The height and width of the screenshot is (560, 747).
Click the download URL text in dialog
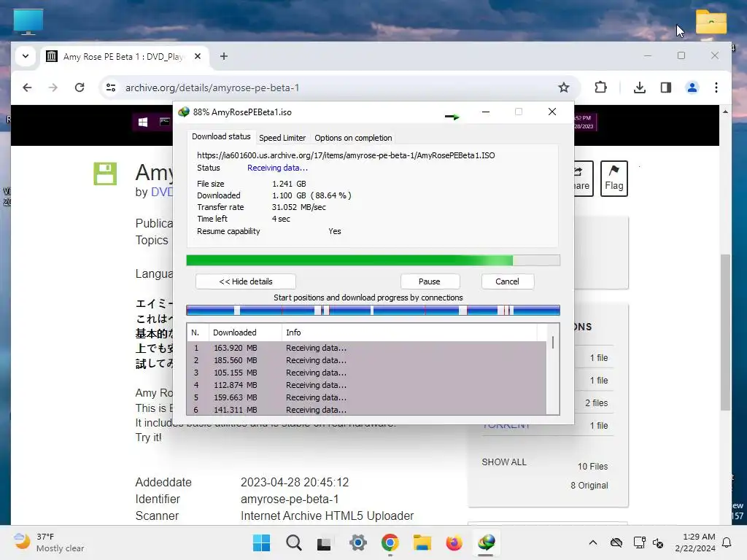click(x=346, y=155)
